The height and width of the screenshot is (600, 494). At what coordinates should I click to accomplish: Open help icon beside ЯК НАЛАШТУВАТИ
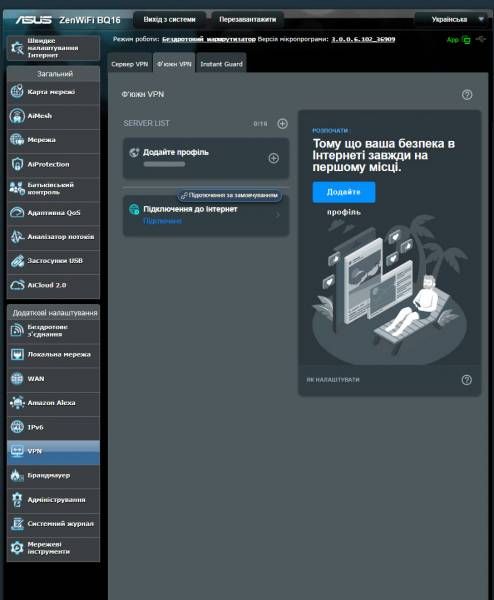click(x=466, y=380)
